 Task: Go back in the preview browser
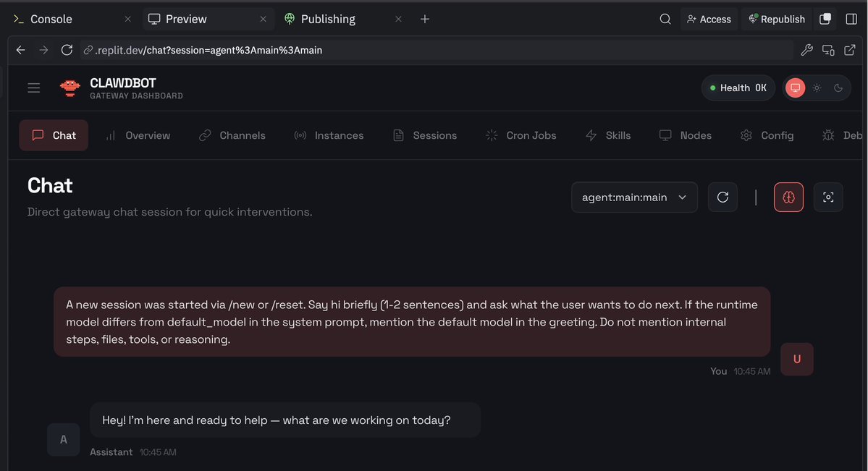[20, 50]
